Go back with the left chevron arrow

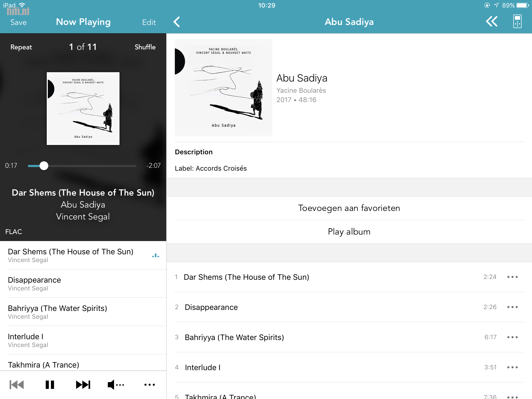177,22
